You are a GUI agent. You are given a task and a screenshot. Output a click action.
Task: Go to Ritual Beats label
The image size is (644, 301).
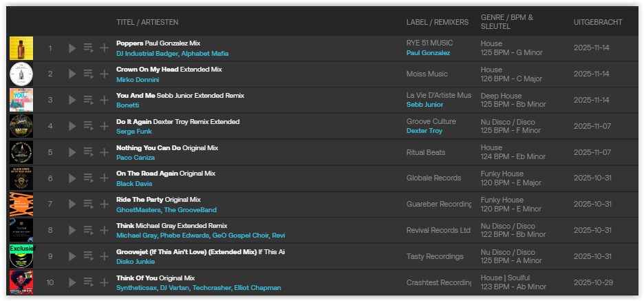point(426,152)
